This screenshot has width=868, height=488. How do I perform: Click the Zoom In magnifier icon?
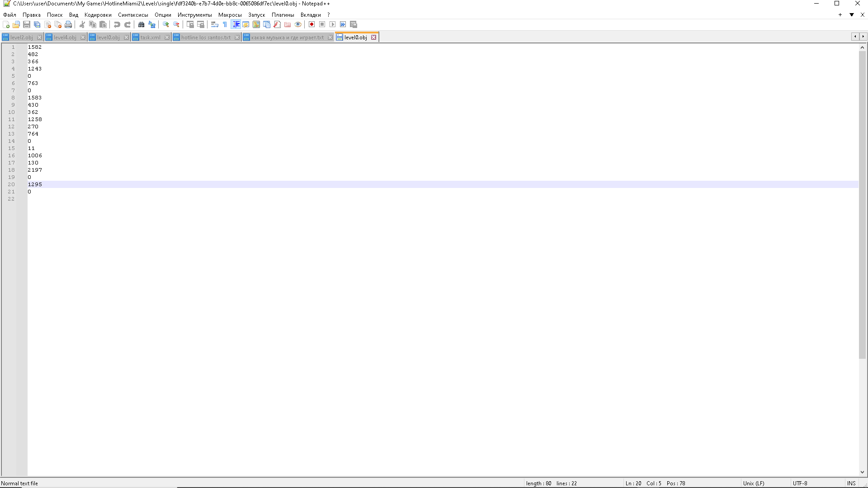pos(166,24)
